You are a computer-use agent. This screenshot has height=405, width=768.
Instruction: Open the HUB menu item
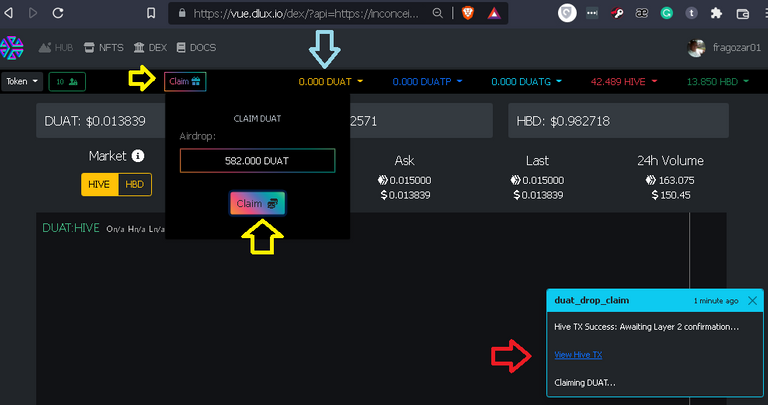pyautogui.click(x=56, y=48)
